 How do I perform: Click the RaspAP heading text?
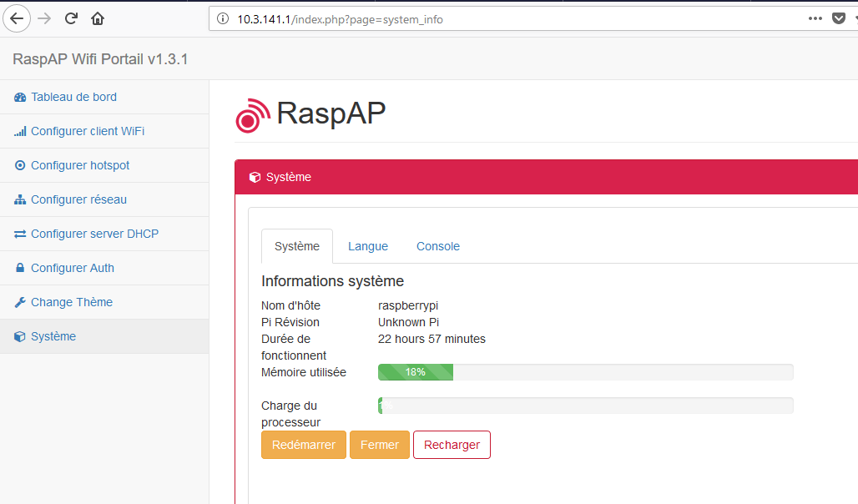(331, 113)
